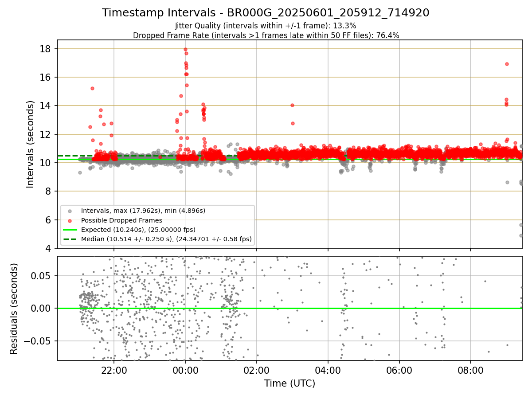
Task: Click the 'Dropped Frame Rate' subtitle line showing 76.4%
Action: (x=266, y=35)
